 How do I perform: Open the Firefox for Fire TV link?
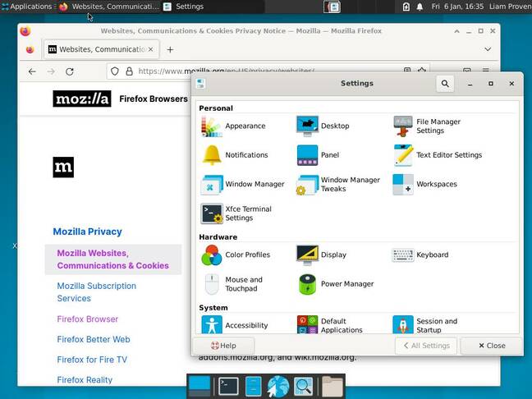92,360
